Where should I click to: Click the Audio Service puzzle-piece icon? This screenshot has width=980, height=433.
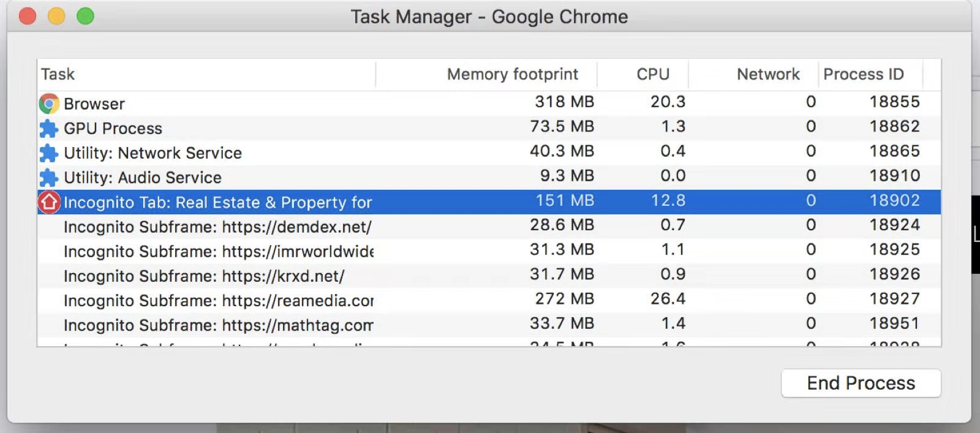click(49, 178)
